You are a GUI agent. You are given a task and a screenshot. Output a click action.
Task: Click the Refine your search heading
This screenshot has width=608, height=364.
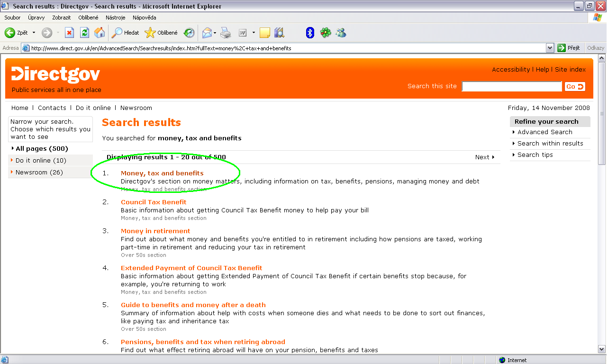(546, 121)
